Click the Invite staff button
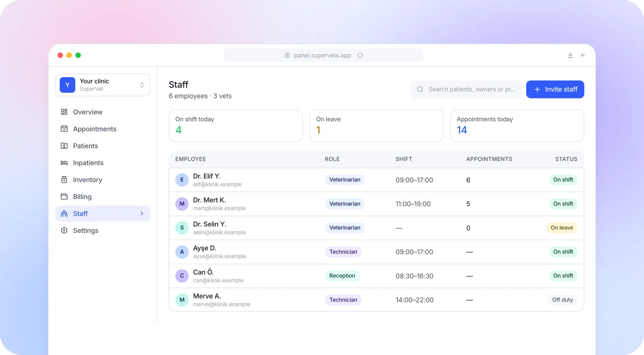This screenshot has width=644, height=355. coord(555,89)
